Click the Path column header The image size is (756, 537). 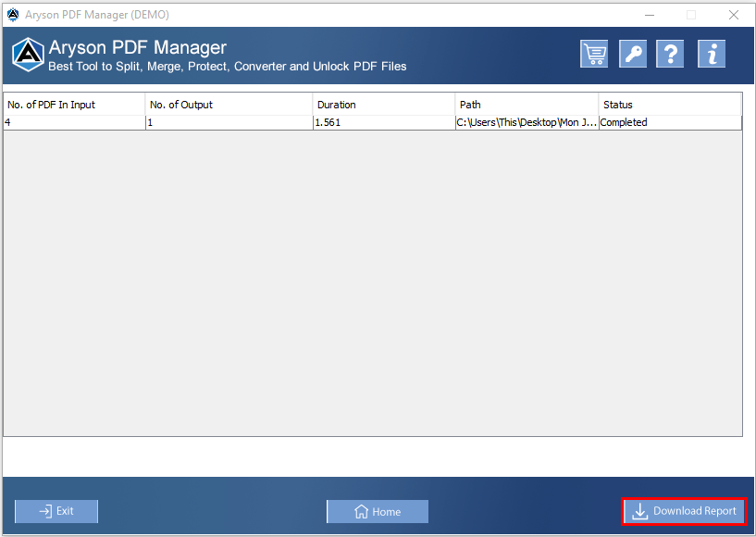[x=527, y=105]
